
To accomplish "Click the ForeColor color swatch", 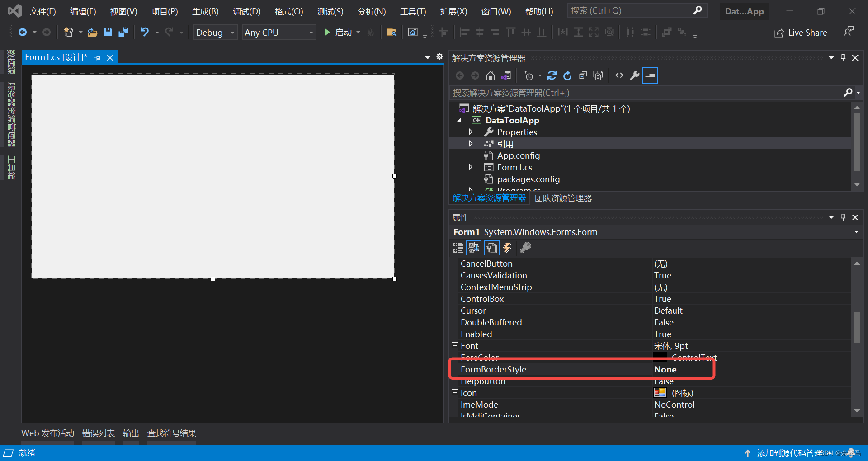I will [660, 357].
